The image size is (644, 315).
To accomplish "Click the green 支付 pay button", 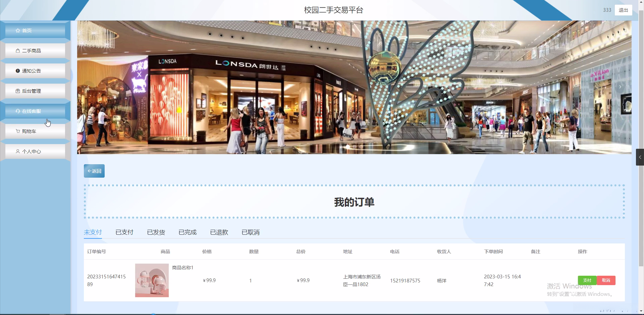I will click(587, 280).
